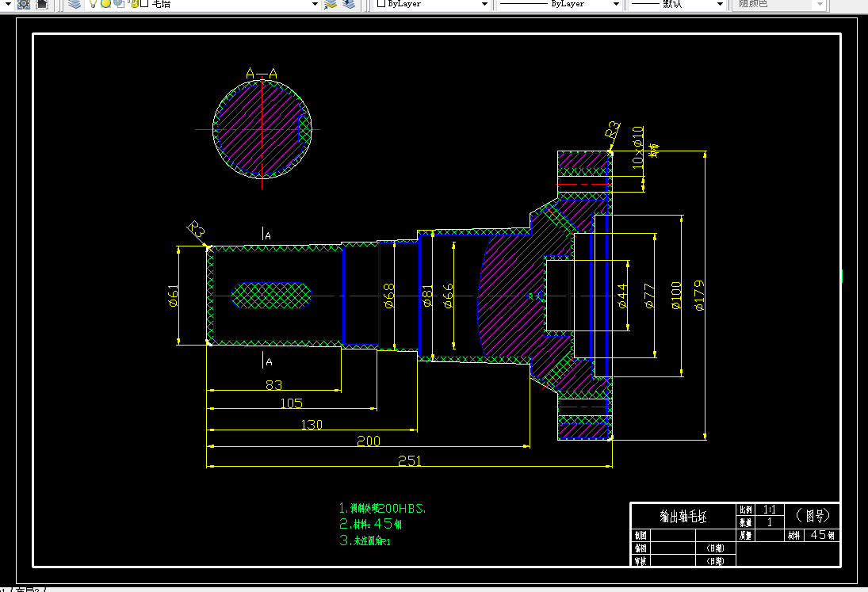Screen dimensions: 868x592
Task: Select the 83 length dimension
Action: [274, 384]
